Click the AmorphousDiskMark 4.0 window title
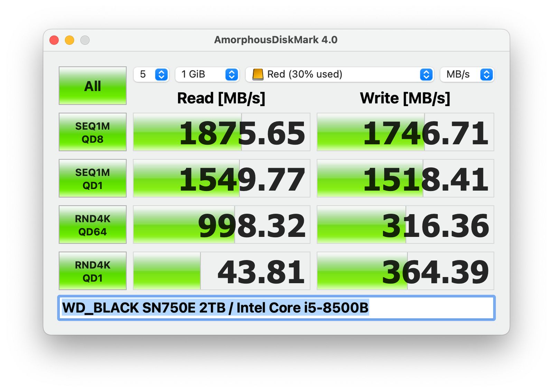This screenshot has width=553, height=392. click(276, 40)
